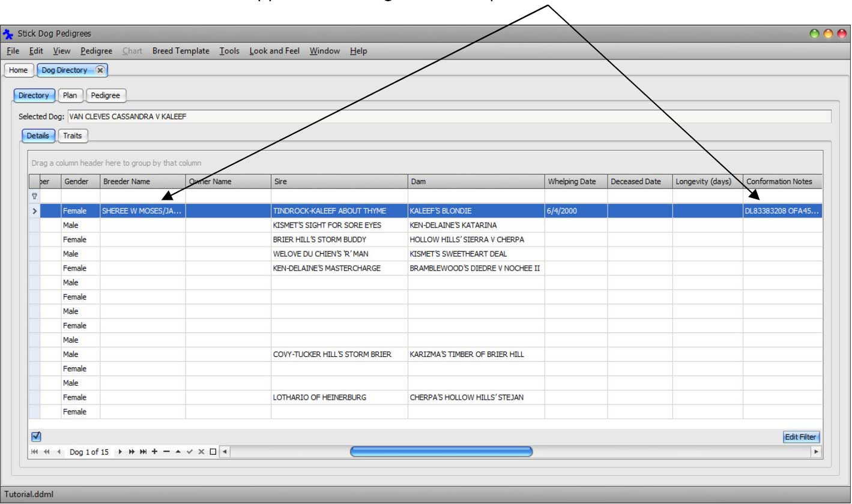Close the Dog Directory tab
The height and width of the screenshot is (504, 852).
100,70
